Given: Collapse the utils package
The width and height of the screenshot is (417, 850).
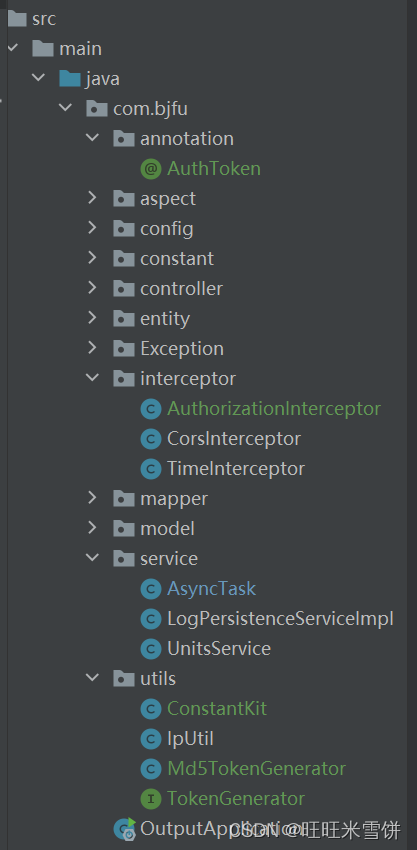Looking at the screenshot, I should [93, 678].
